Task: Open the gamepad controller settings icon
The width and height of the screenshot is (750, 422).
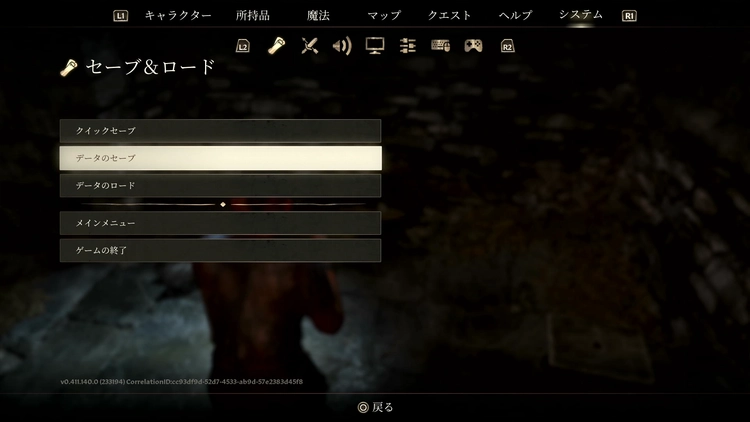Action: (x=474, y=45)
